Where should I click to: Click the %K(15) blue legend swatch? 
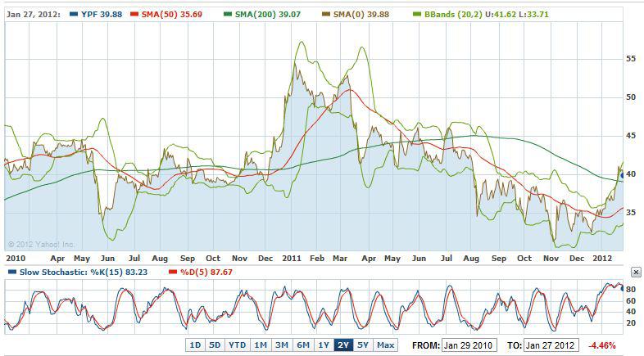click(x=12, y=272)
